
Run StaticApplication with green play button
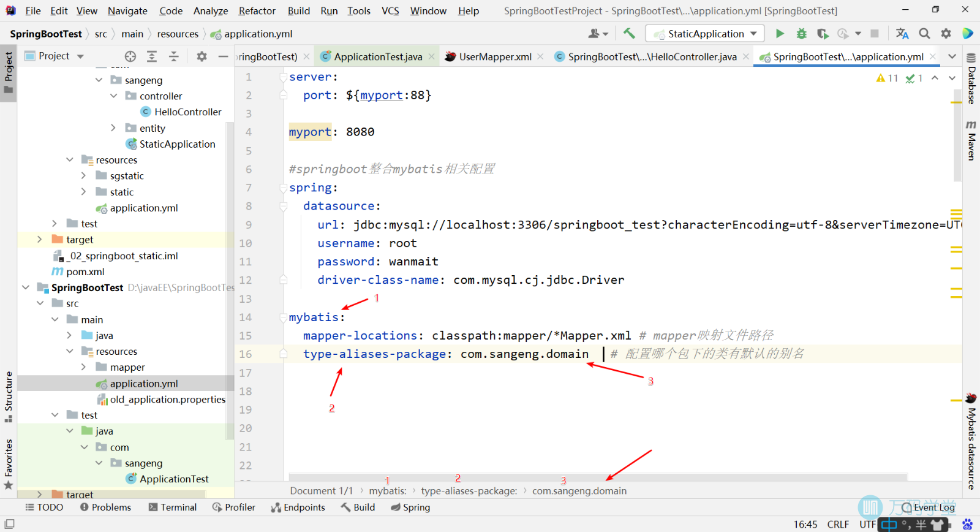[x=780, y=34]
